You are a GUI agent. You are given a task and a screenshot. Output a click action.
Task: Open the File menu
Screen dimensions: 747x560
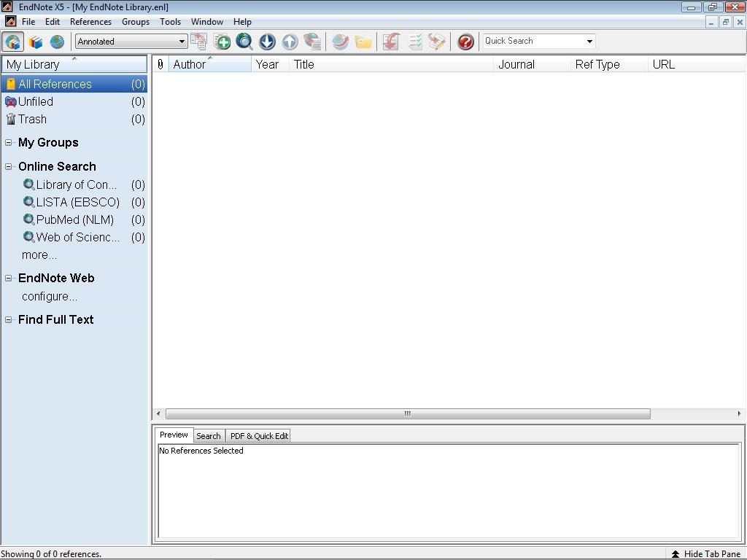(x=28, y=22)
